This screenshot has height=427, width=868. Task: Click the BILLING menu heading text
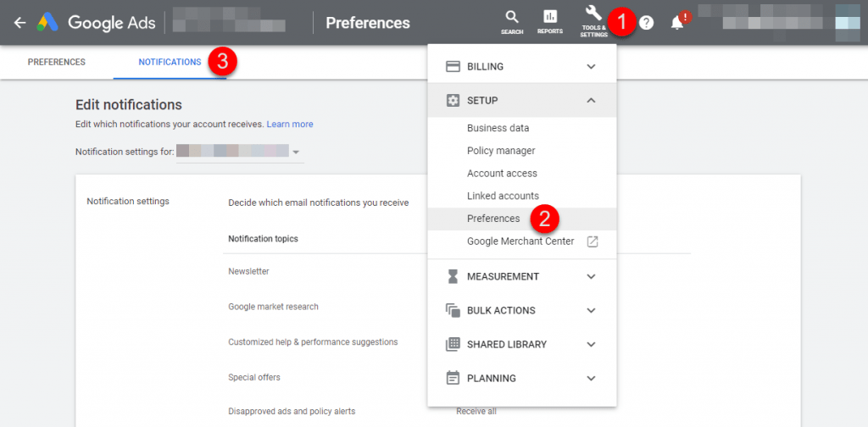486,67
